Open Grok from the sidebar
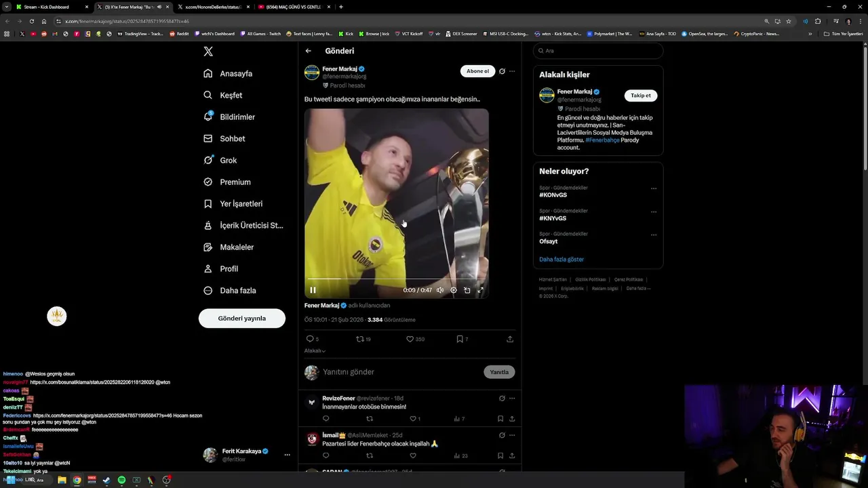 [x=220, y=160]
